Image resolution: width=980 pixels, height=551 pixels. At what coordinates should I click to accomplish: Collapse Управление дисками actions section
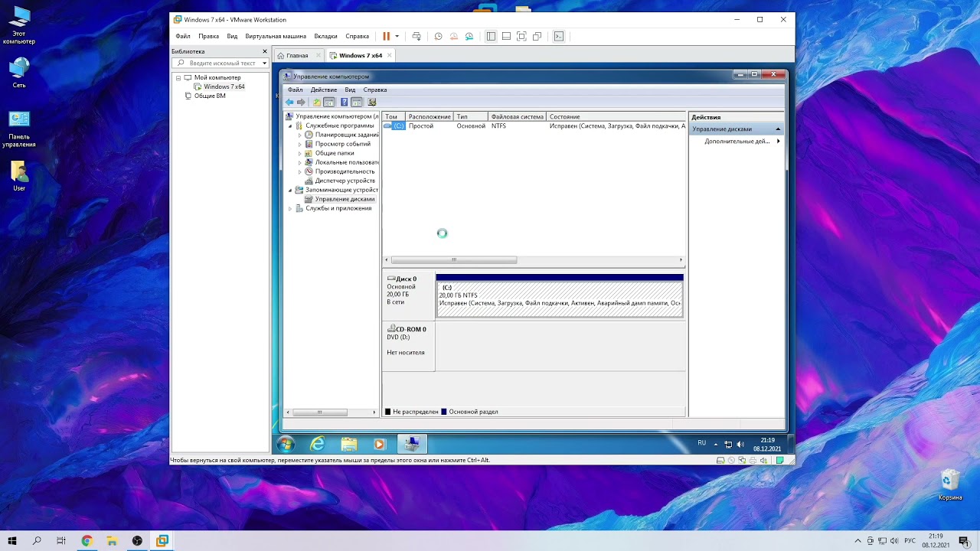tap(779, 129)
